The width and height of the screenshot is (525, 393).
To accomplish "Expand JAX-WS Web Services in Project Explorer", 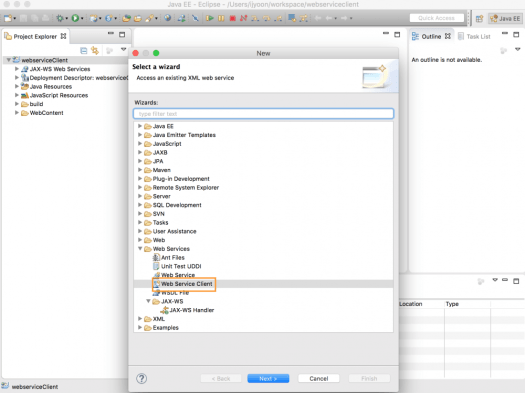I will 16,69.
